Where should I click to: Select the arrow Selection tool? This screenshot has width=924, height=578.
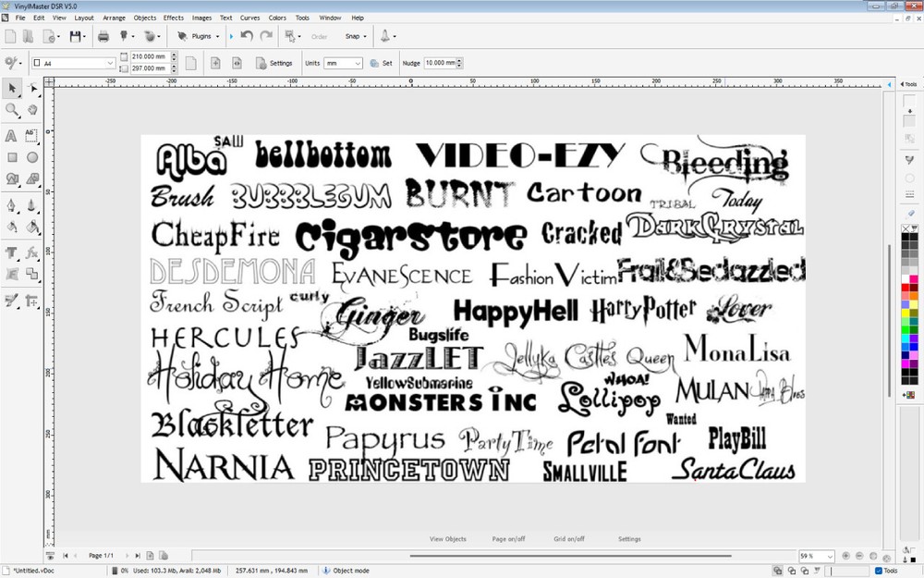coord(12,89)
